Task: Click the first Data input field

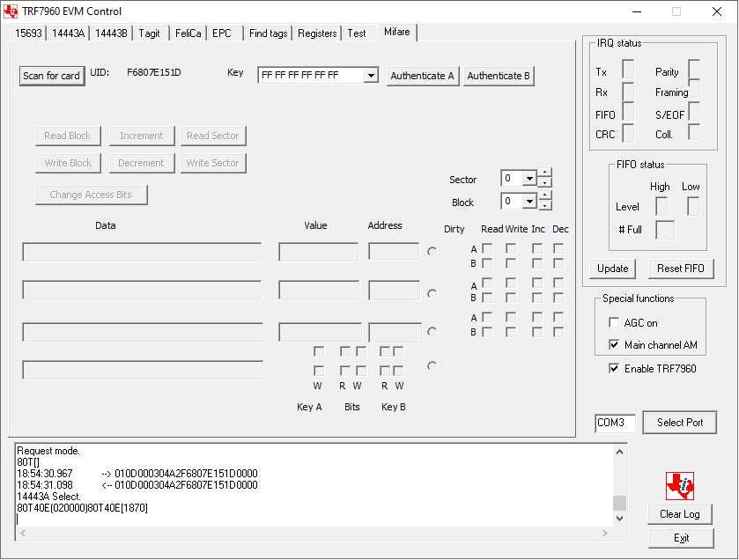Action: click(x=142, y=252)
